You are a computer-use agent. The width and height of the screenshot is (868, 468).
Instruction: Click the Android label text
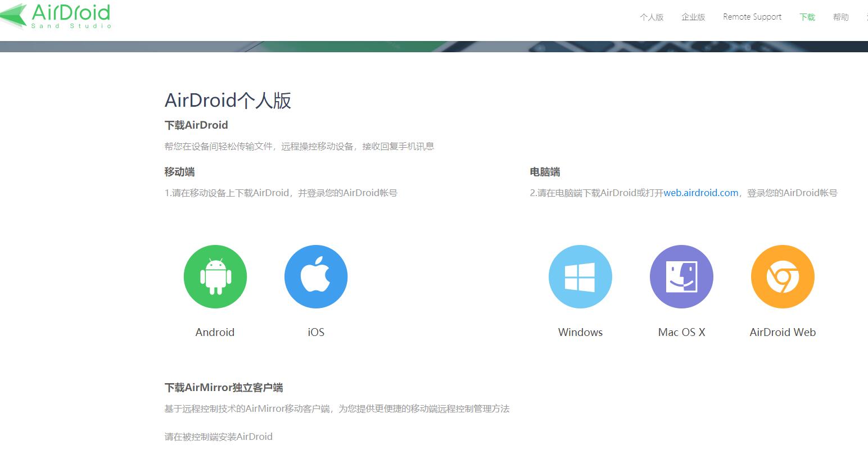point(215,332)
